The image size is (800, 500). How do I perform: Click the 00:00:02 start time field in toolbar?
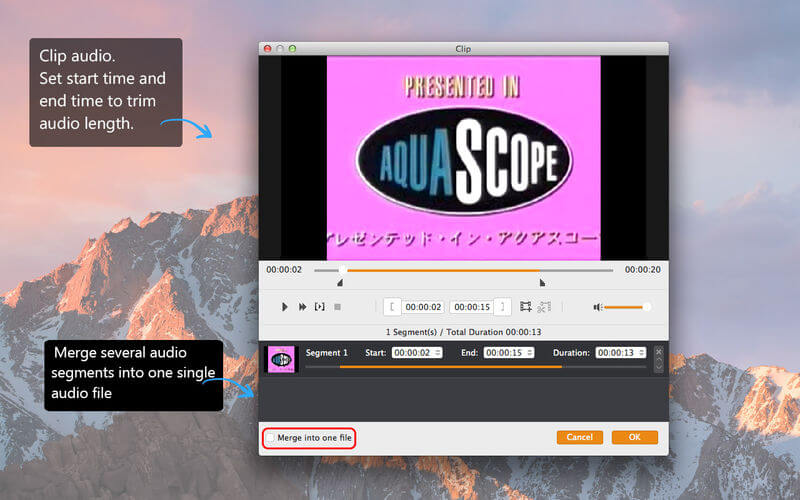(x=423, y=307)
